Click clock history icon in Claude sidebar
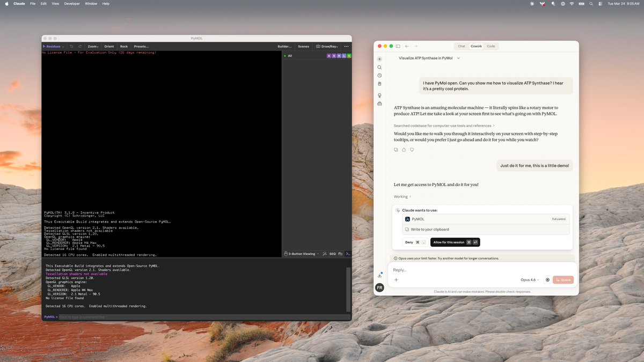 pyautogui.click(x=379, y=76)
